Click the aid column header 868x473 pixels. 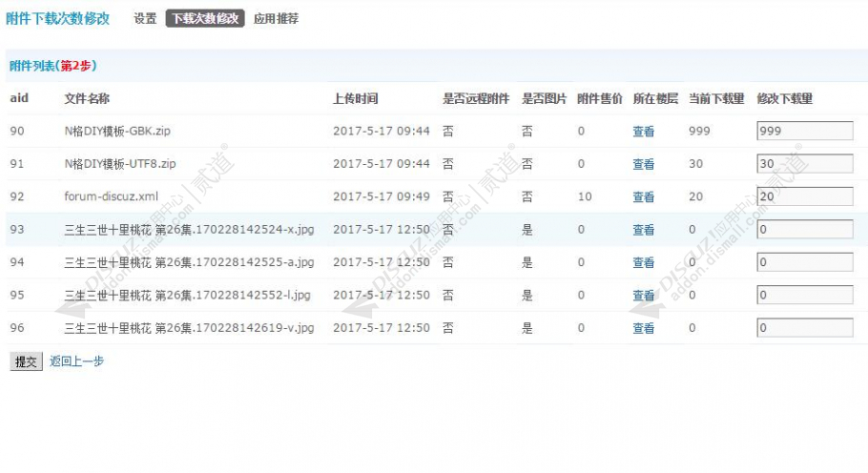[19, 98]
